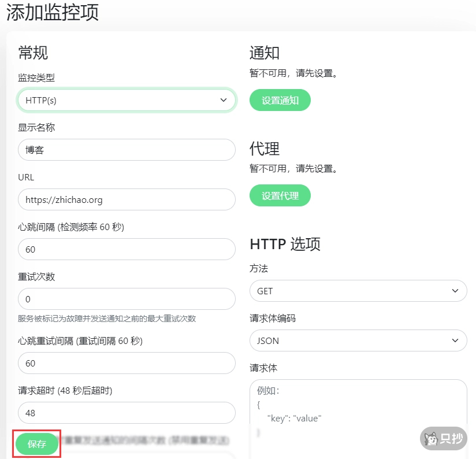Click the dropdown chevron next to HTTP(s)
This screenshot has height=459, width=476.
(x=224, y=99)
